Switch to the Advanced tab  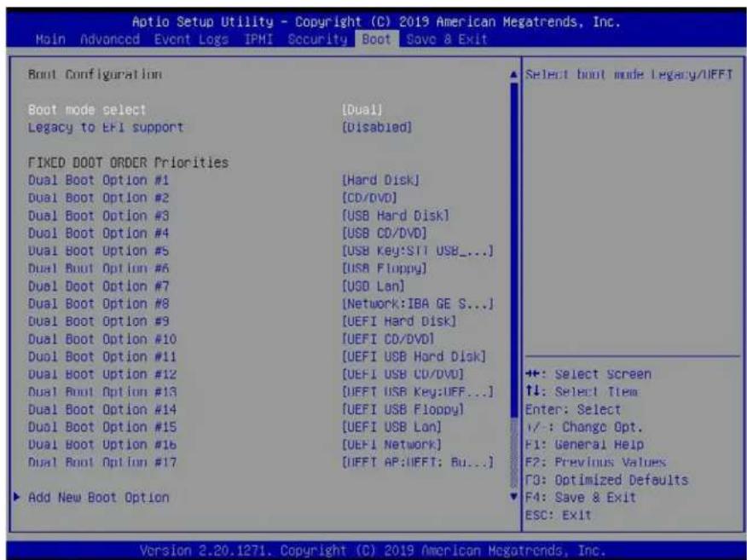110,39
